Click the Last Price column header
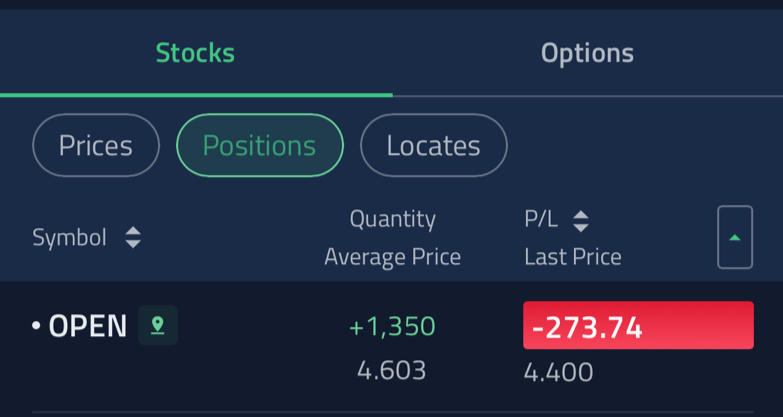The width and height of the screenshot is (783, 417). click(x=573, y=257)
